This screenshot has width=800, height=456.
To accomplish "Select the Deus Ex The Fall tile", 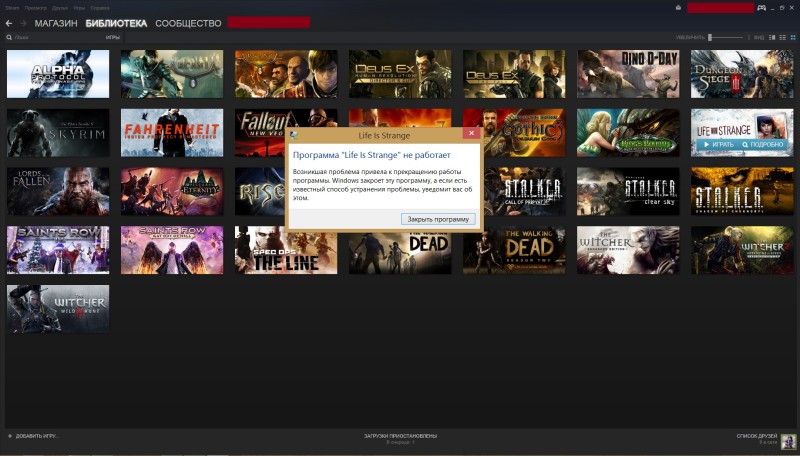I will pyautogui.click(x=514, y=74).
